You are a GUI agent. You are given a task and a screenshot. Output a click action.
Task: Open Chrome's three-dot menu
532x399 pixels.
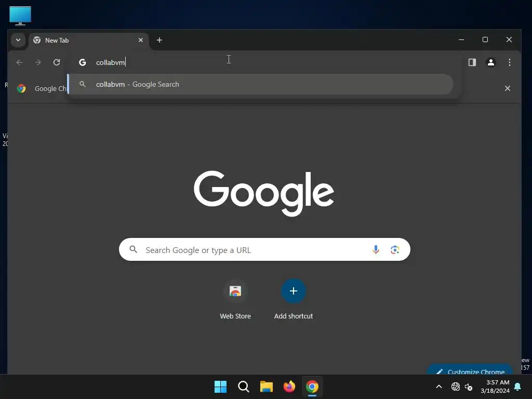coord(509,62)
